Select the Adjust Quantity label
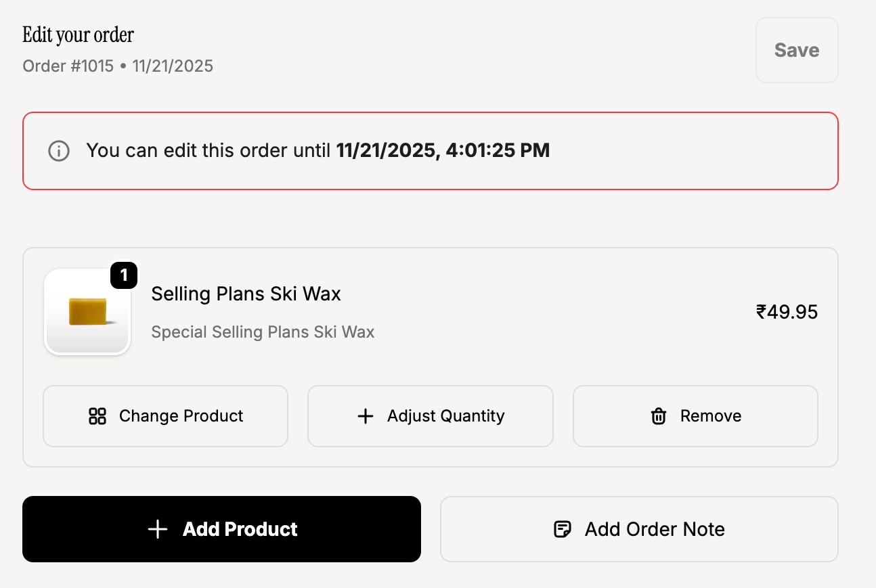The height and width of the screenshot is (588, 876). click(x=445, y=416)
